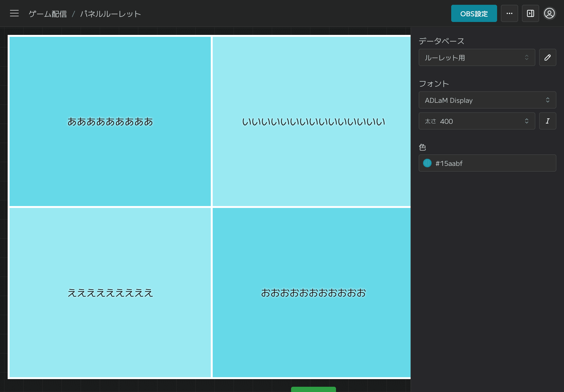This screenshot has height=392, width=564.
Task: Click the OBS設定 button
Action: pyautogui.click(x=474, y=14)
